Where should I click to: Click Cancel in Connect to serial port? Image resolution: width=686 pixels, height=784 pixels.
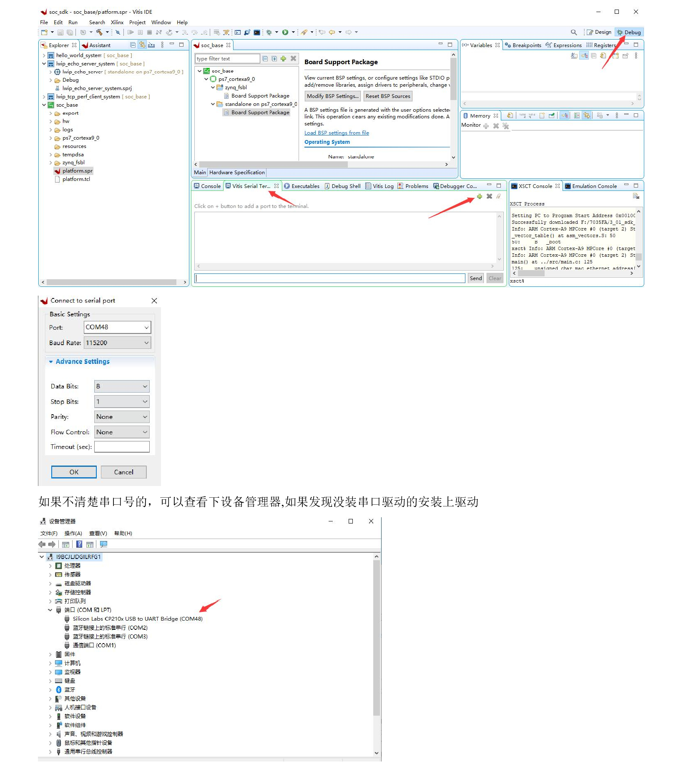124,472
